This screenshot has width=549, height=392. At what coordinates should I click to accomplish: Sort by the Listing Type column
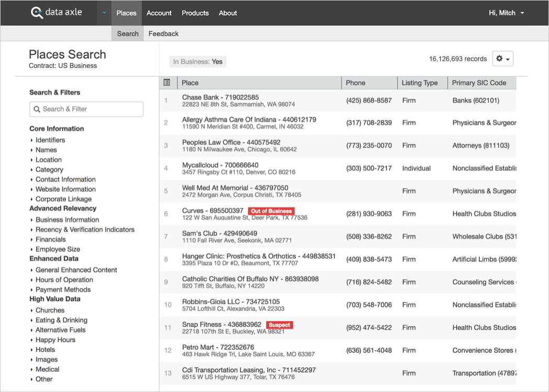[x=419, y=83]
